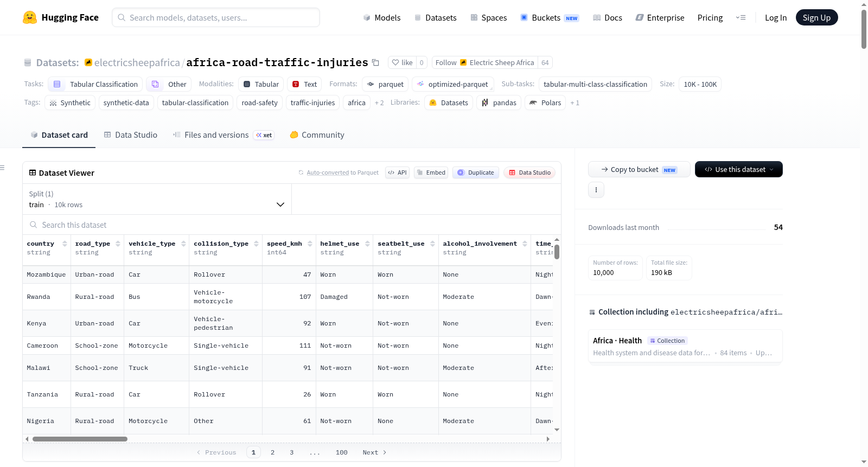Open the Polars library tag

[x=545, y=103]
